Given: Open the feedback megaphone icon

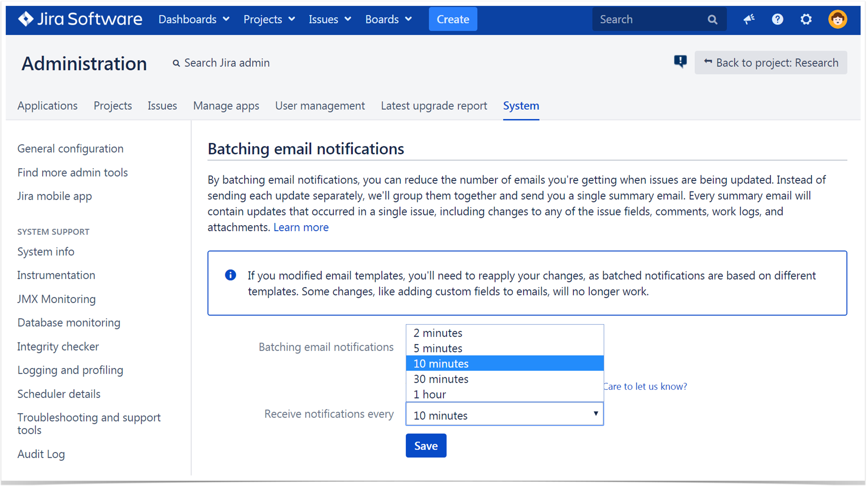Looking at the screenshot, I should pos(749,19).
